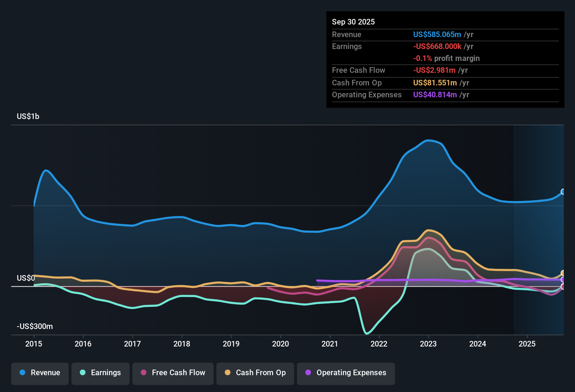
Task: Click the US$585.065m revenue value
Action: (437, 34)
